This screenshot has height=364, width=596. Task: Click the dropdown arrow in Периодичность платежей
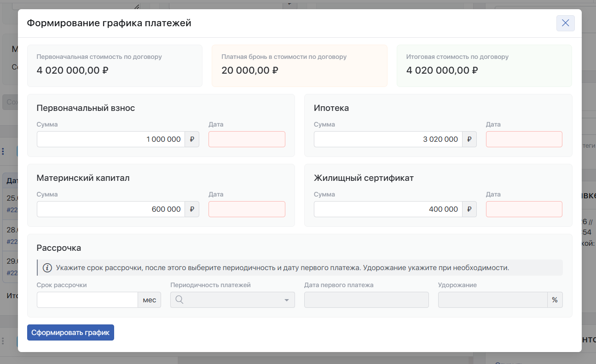point(287,300)
